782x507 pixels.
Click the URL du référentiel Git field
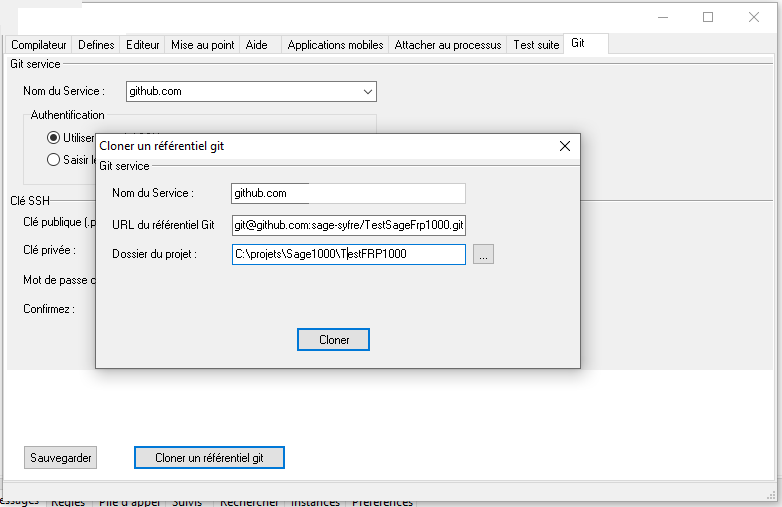(348, 225)
